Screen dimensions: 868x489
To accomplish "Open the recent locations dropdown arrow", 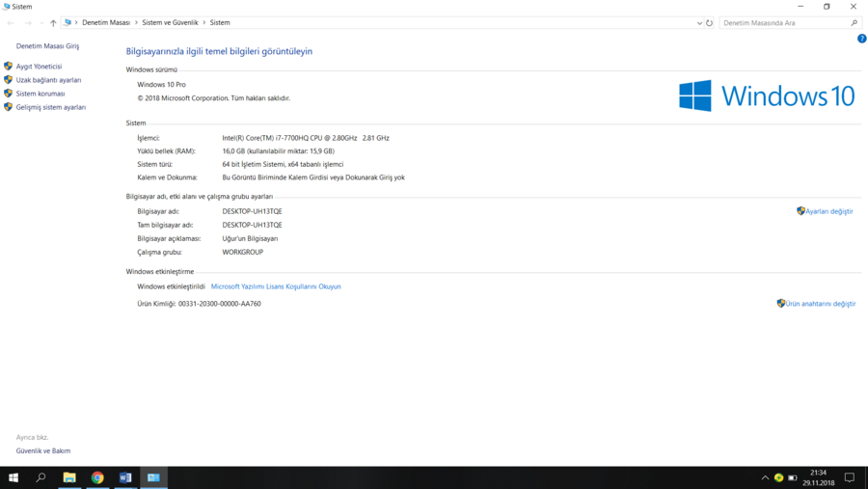I will [x=41, y=23].
